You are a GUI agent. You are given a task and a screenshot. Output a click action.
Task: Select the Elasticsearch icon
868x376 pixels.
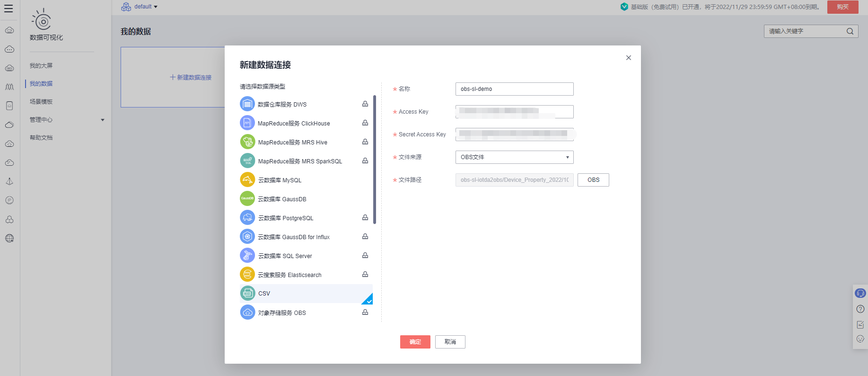tap(247, 274)
